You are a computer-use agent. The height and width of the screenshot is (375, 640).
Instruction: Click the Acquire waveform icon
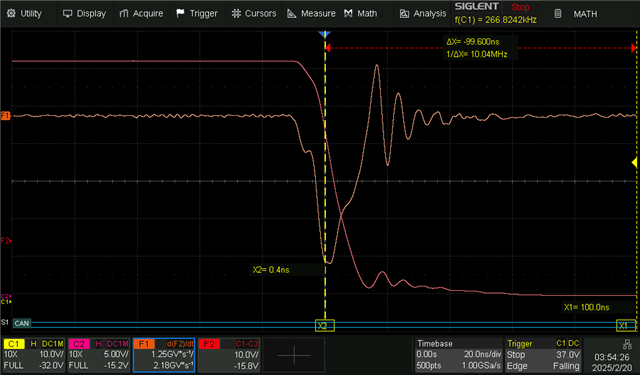click(x=124, y=13)
